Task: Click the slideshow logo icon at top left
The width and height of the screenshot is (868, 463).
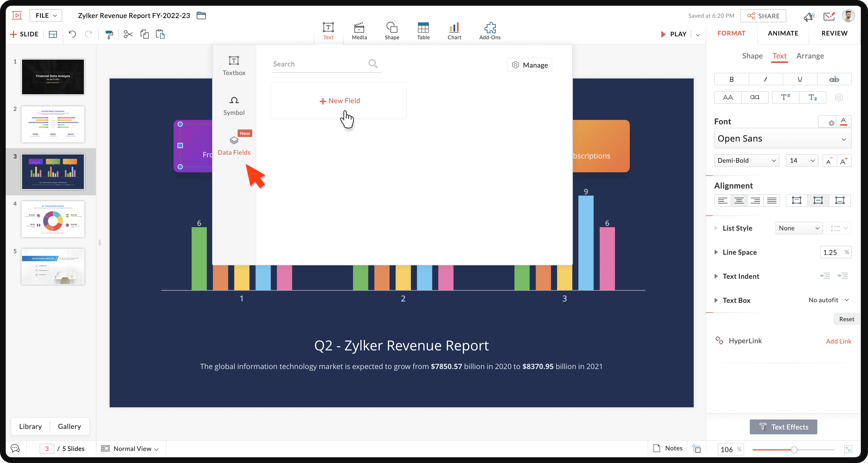Action: click(17, 15)
